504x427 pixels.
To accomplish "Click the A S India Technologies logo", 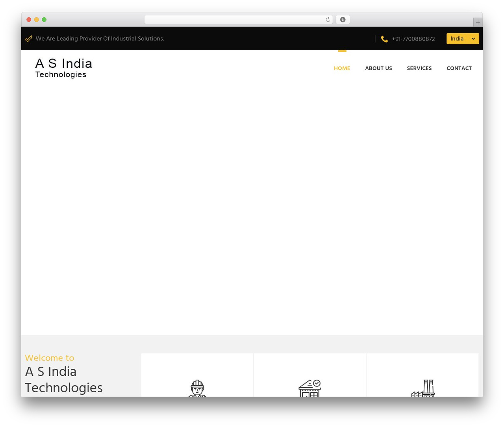I will coord(63,68).
